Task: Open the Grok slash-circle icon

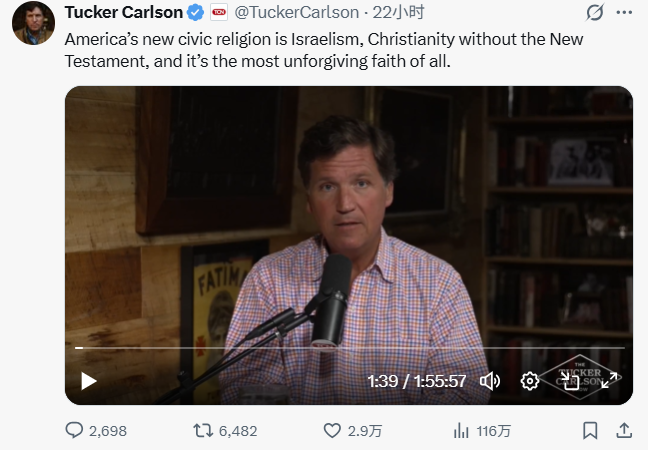Action: pos(595,13)
